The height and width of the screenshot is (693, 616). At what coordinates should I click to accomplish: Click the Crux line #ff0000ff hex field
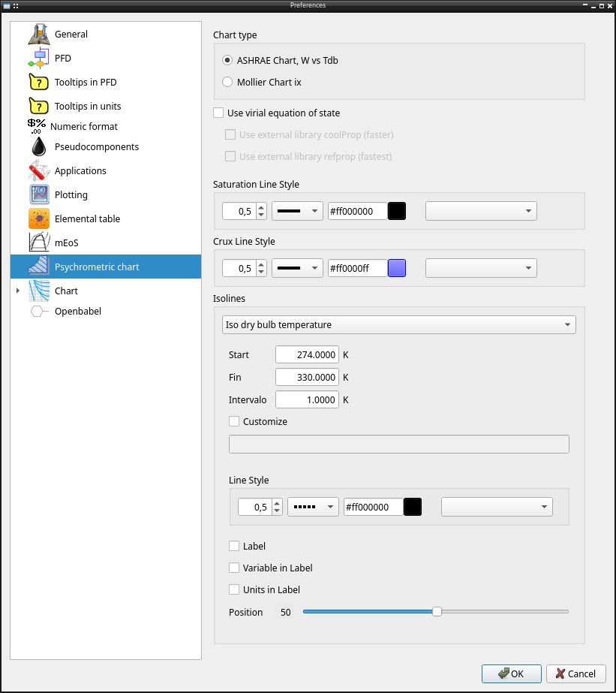[358, 268]
